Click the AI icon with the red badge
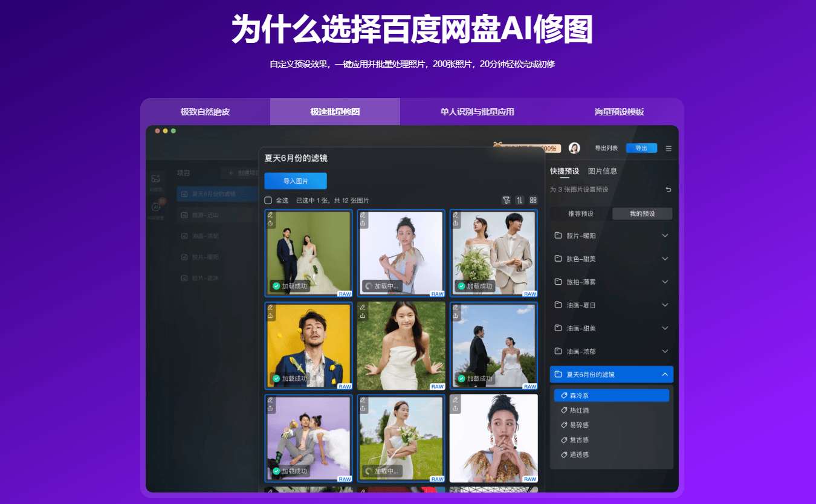 tap(156, 207)
